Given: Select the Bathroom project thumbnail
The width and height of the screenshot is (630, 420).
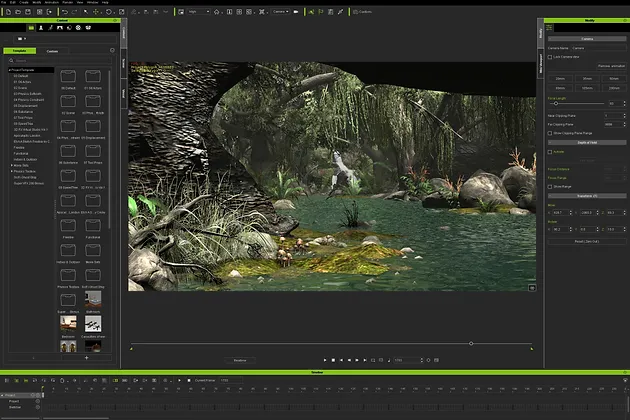Looking at the screenshot, I should coord(93,299).
